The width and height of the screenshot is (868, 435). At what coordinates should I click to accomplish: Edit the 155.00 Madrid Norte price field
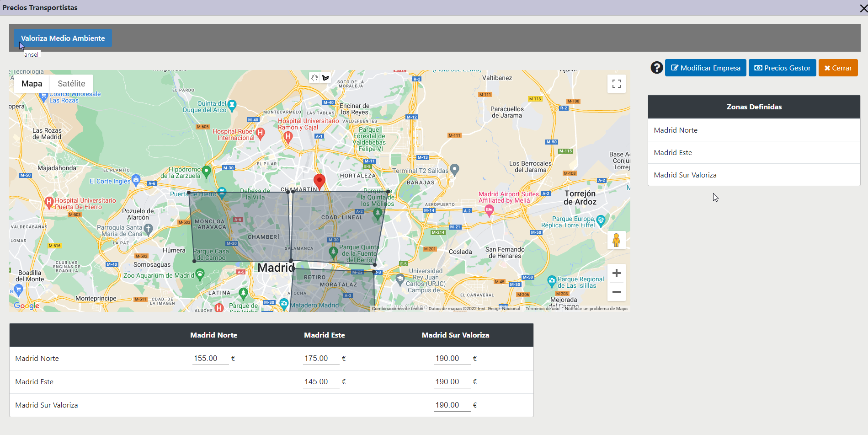210,359
